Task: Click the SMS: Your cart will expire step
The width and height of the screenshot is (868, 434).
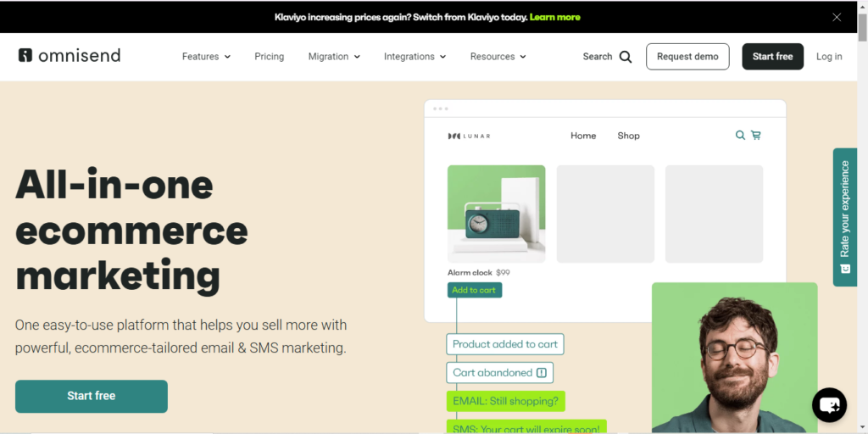Action: (526, 427)
